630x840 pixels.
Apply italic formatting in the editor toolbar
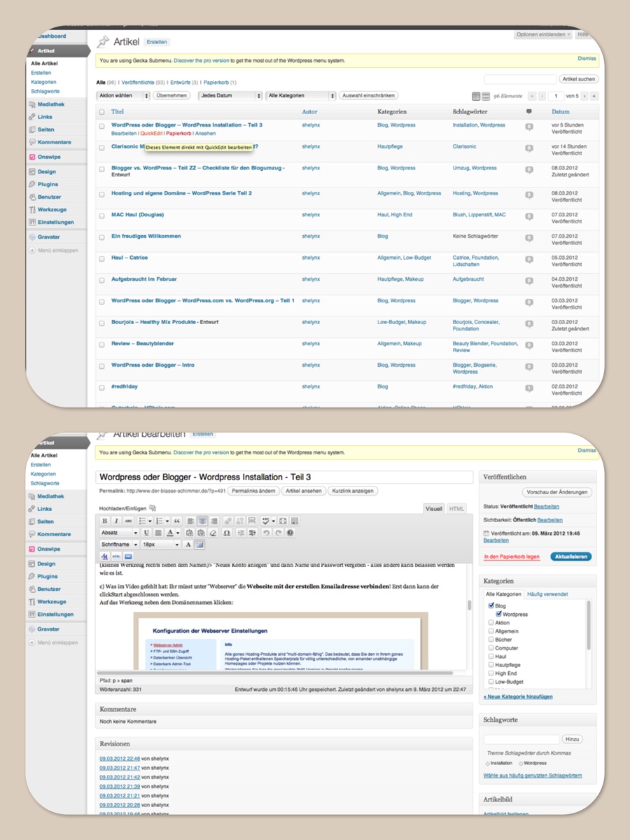coord(116,521)
